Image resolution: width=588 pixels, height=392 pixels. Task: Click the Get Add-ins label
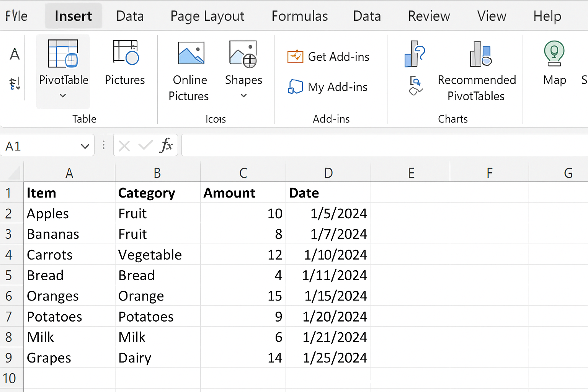[339, 57]
